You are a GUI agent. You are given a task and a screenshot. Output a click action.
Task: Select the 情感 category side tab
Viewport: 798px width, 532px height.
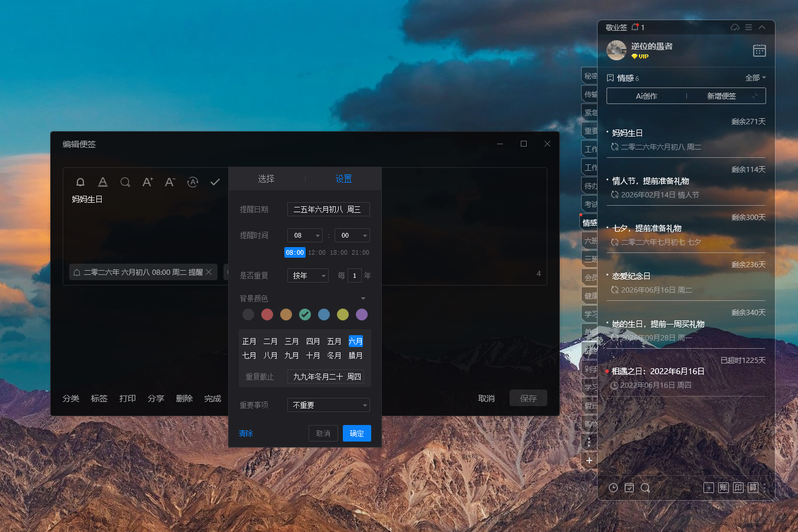point(589,223)
